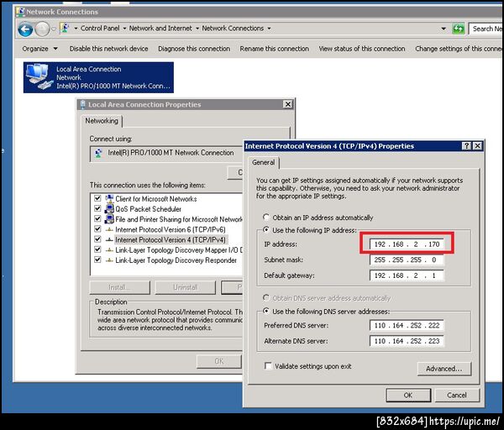The image size is (504, 430).
Task: Click the Alternate DNS server field
Action: [407, 341]
